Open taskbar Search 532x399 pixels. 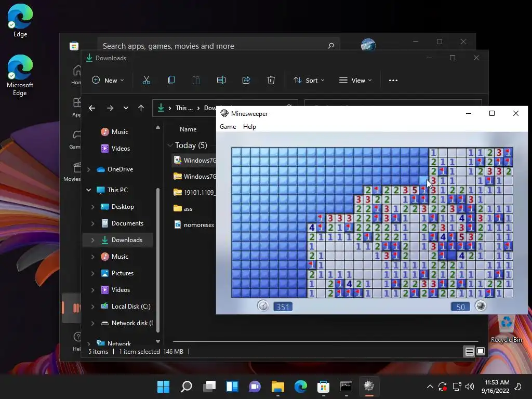(x=187, y=387)
